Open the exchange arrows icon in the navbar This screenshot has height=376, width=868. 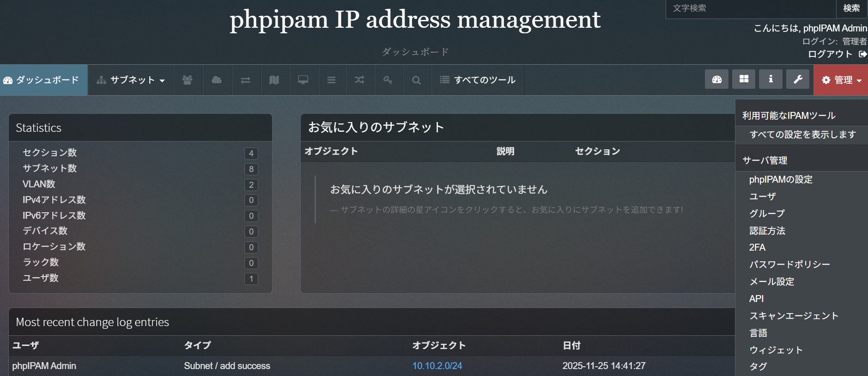(x=246, y=80)
